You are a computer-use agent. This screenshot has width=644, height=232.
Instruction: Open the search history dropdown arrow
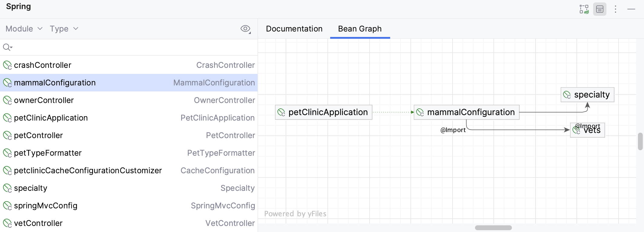[12, 48]
